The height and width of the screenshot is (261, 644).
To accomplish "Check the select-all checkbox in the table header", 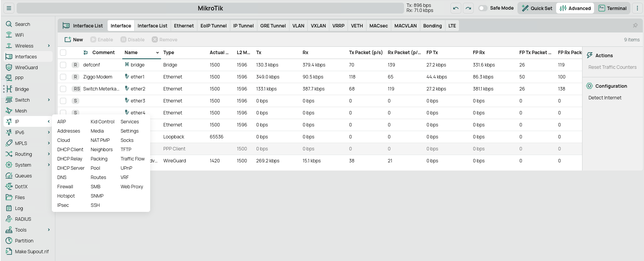I will point(63,53).
